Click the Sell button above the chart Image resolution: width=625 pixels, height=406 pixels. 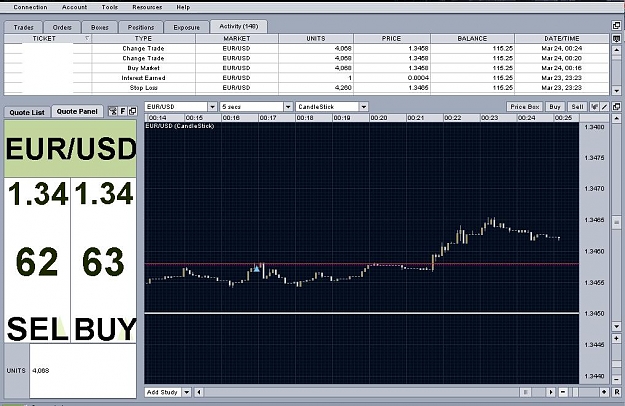(577, 107)
